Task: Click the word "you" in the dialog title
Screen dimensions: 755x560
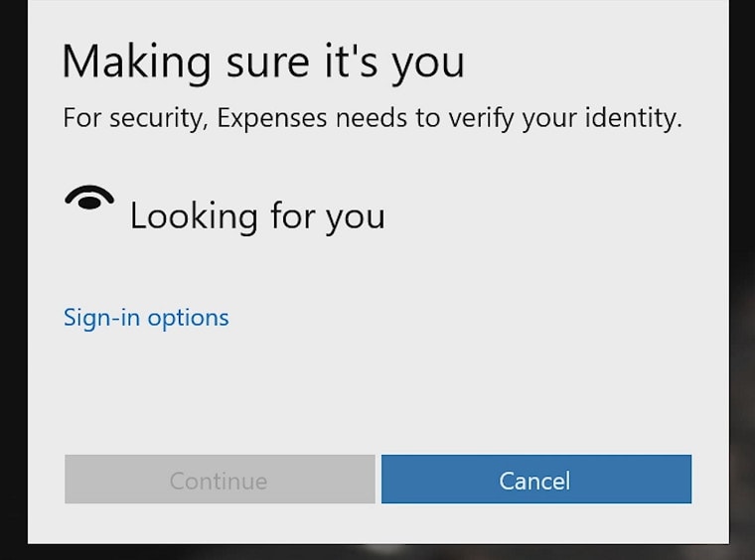Action: pyautogui.click(x=426, y=64)
